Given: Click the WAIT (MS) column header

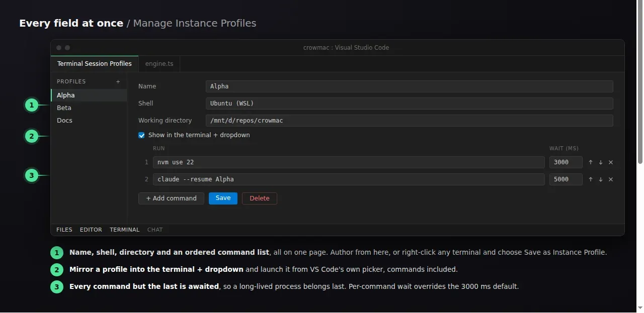Looking at the screenshot, I should (564, 149).
